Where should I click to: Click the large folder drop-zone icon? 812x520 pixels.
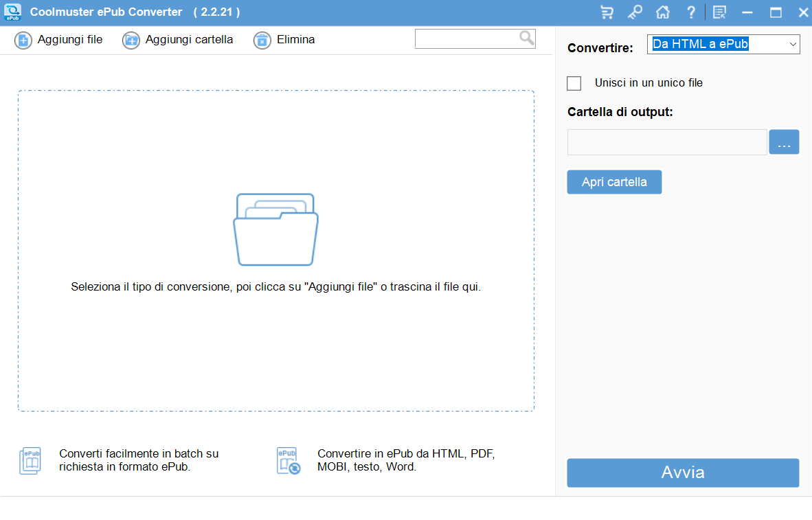click(x=275, y=229)
